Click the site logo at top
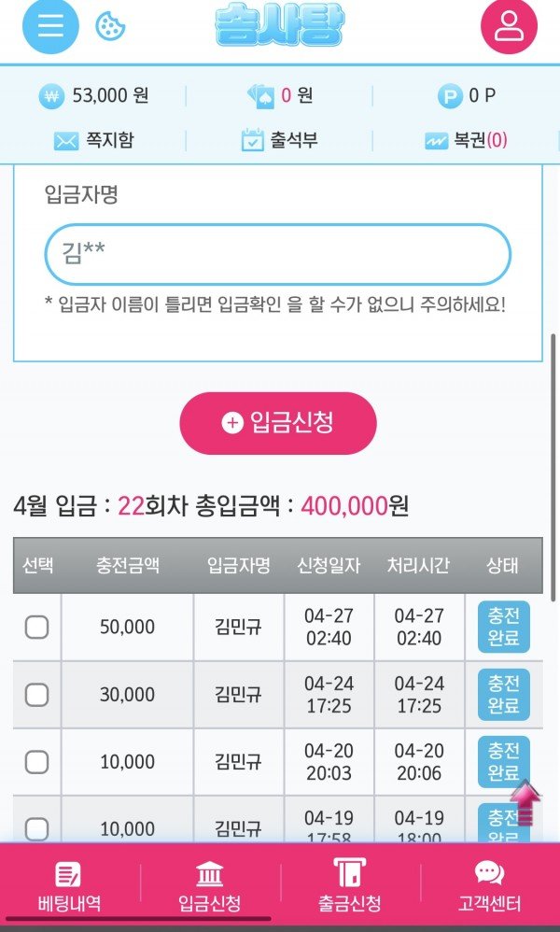Screen dimensions: 560x932 click(x=278, y=25)
